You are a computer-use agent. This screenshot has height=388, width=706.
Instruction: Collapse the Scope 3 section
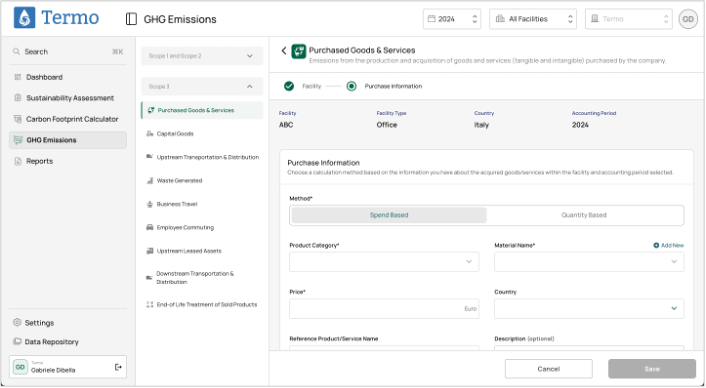point(202,86)
